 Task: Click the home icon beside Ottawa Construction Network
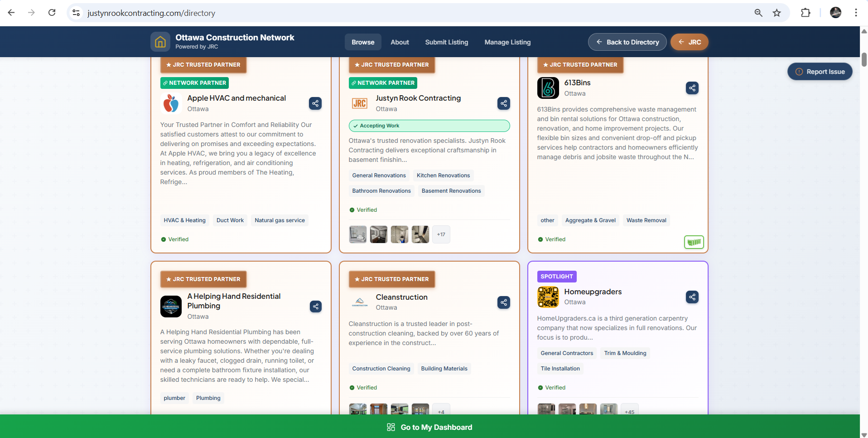(160, 41)
